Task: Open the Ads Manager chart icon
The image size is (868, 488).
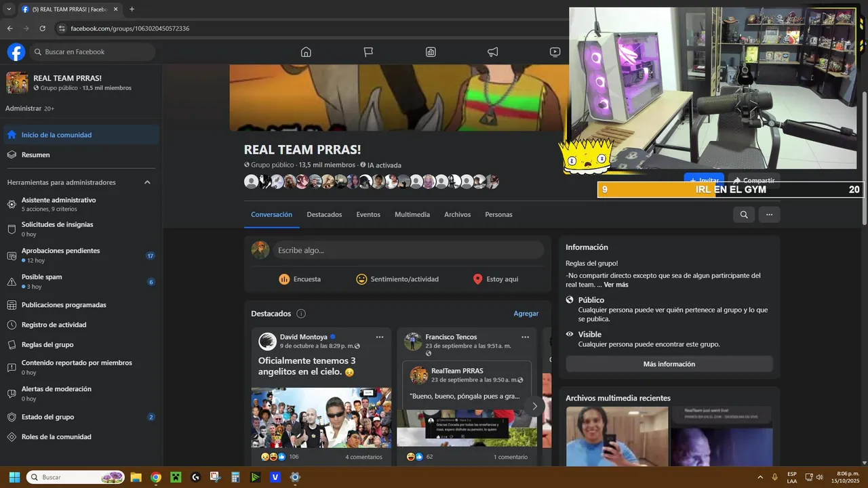Action: pyautogui.click(x=431, y=52)
